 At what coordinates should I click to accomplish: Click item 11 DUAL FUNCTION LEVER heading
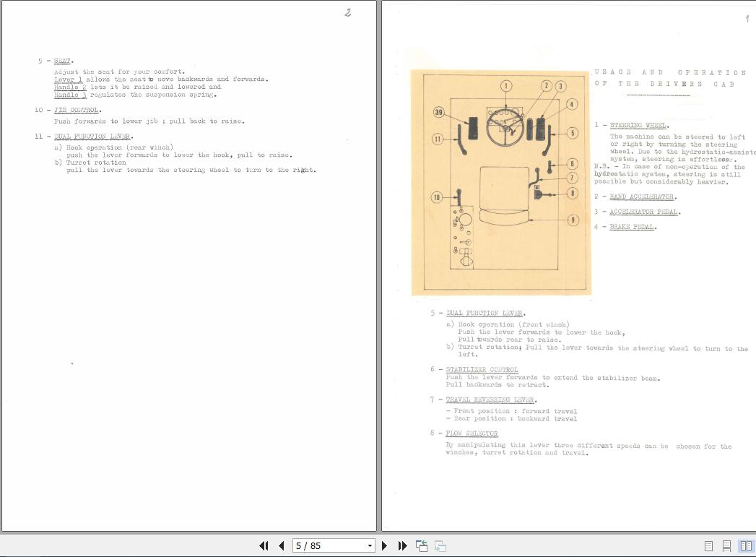pos(92,137)
